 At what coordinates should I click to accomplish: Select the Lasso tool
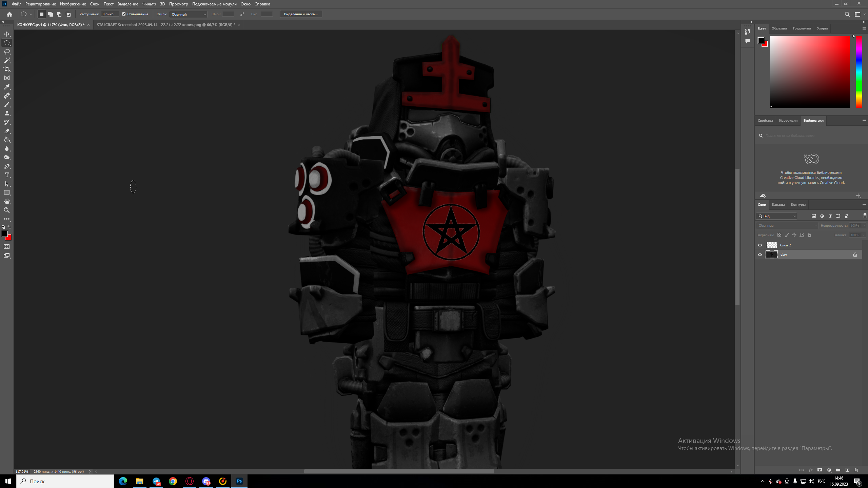point(7,52)
